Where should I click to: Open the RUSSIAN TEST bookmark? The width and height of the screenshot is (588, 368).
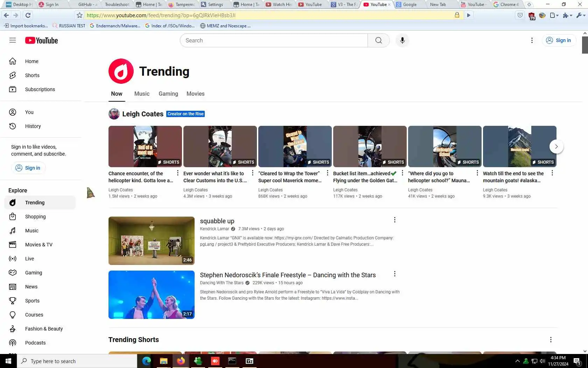[x=69, y=26]
